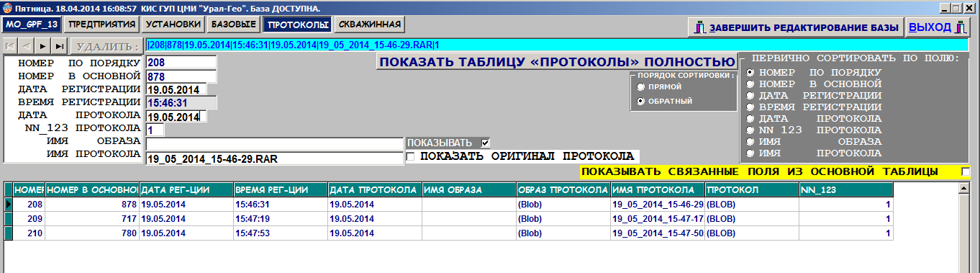Sort by ДАТА РЕГИСТРАЦИИ radio
Screen dimensions: 980x273
pos(751,96)
